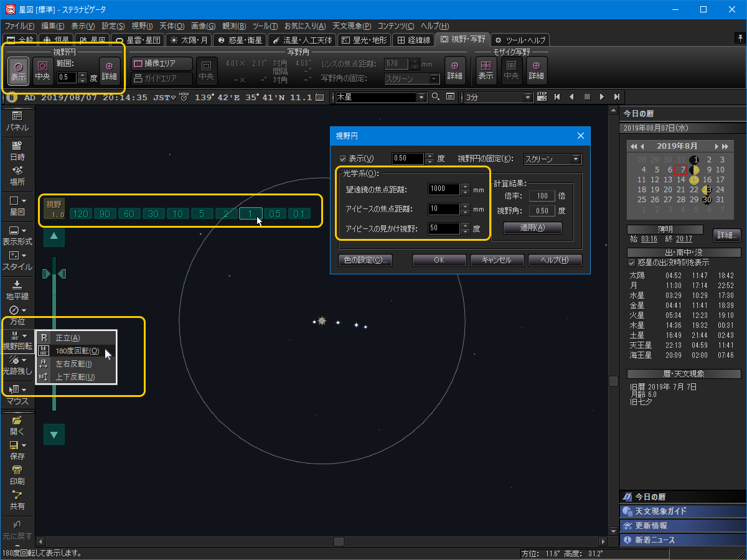Open the ファイル(F) menu

pyautogui.click(x=20, y=26)
